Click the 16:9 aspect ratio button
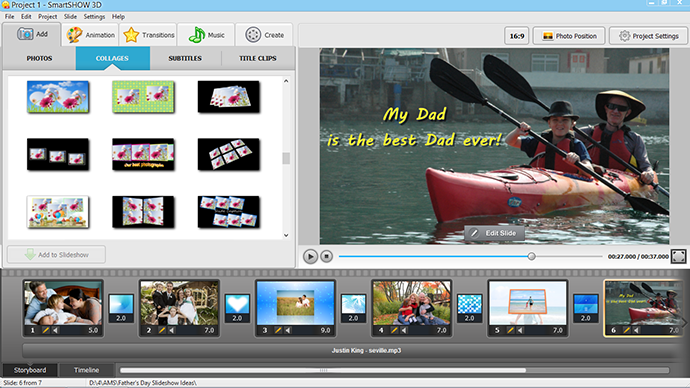Image resolution: width=690 pixels, height=388 pixels. [517, 36]
